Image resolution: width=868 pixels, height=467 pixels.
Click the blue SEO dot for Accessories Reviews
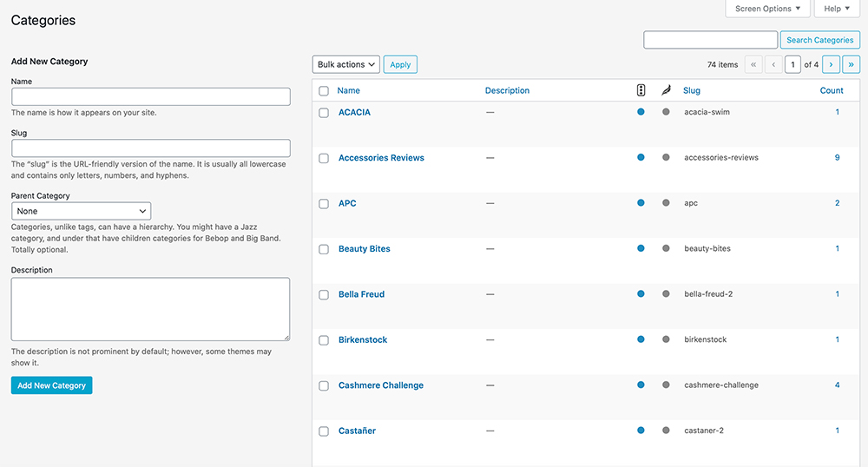641,157
